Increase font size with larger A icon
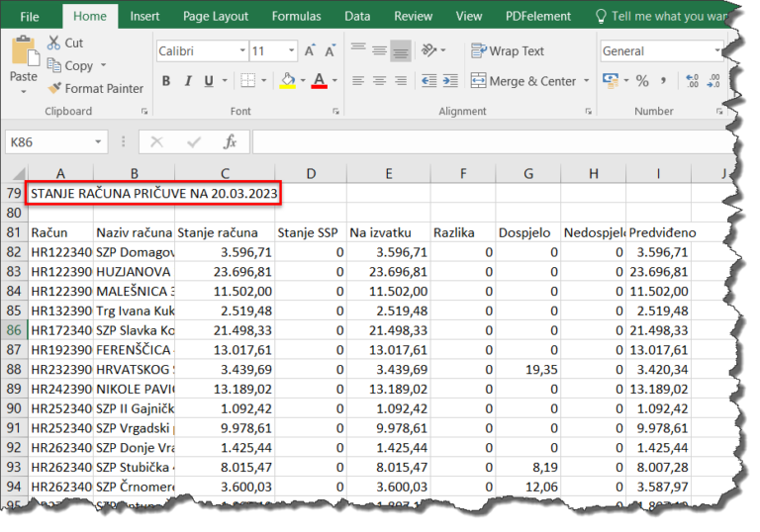Viewport: 760px width, 532px height. tap(311, 51)
